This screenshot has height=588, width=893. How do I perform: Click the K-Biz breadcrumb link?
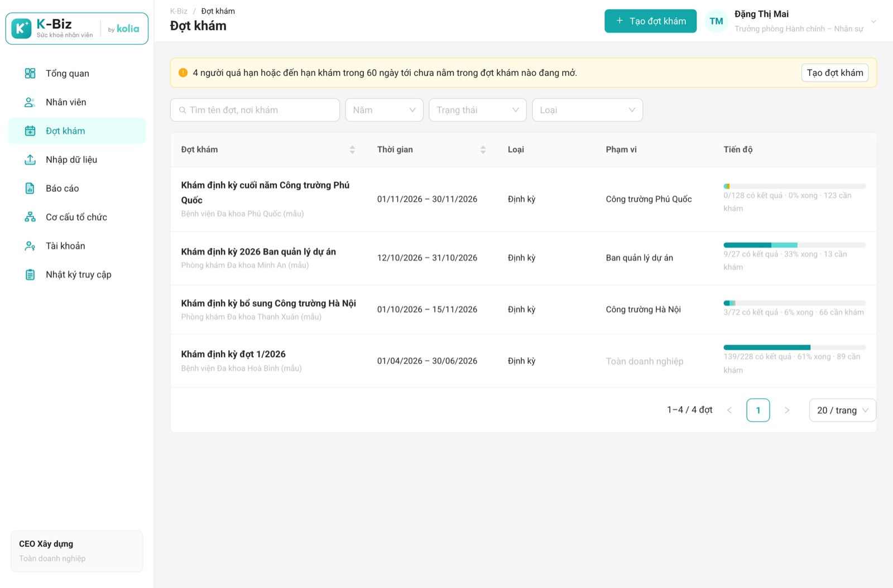click(x=179, y=11)
